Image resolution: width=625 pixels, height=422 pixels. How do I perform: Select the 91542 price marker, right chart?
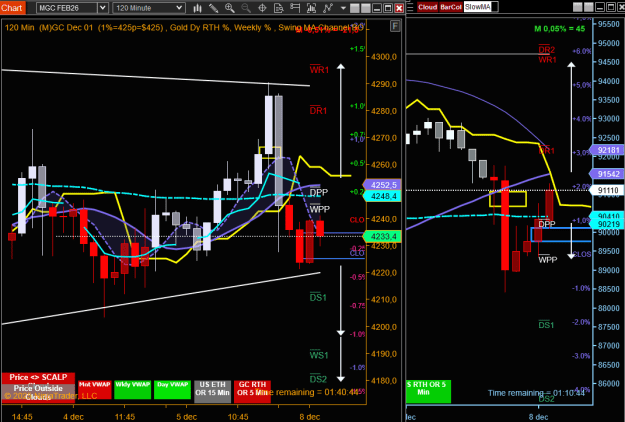[x=607, y=174]
